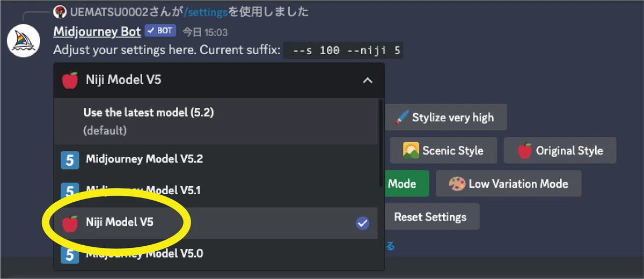Collapse the Niji Model V5 dropdown chevron
Image resolution: width=644 pixels, height=279 pixels.
[x=368, y=80]
